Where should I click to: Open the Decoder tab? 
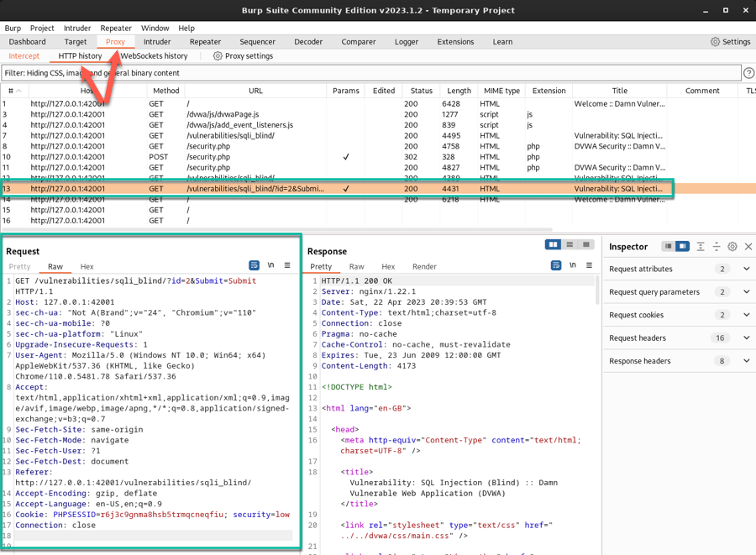point(308,42)
